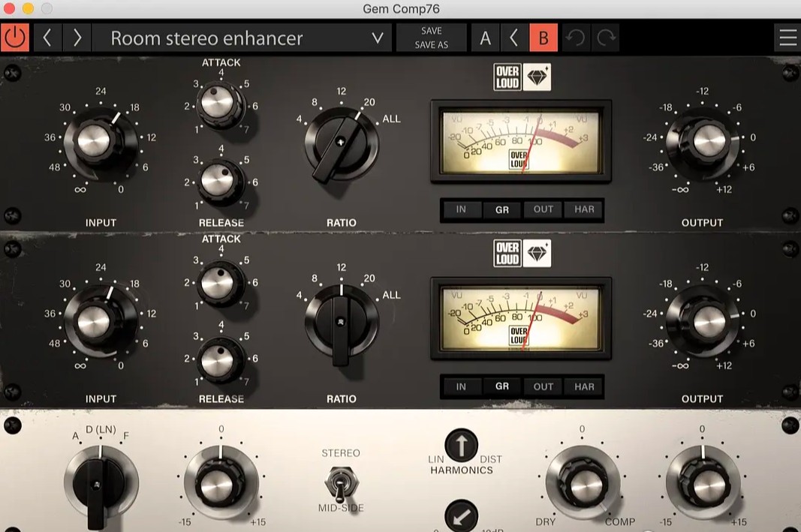Click the undo arrow icon
This screenshot has width=801, height=532.
575,38
